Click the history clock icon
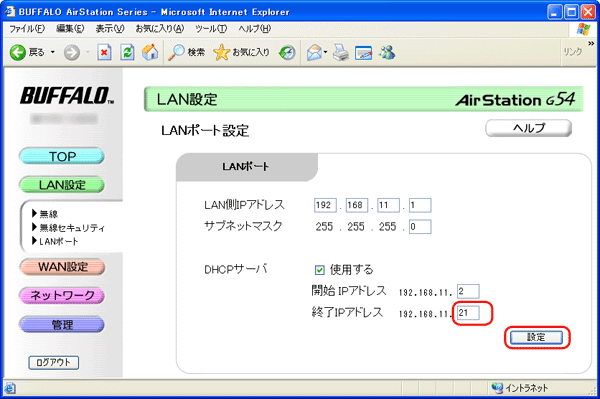The image size is (600, 399). coord(287,52)
